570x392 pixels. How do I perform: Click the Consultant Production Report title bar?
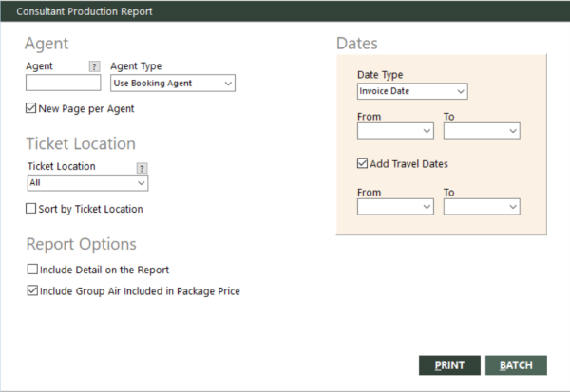(x=285, y=11)
